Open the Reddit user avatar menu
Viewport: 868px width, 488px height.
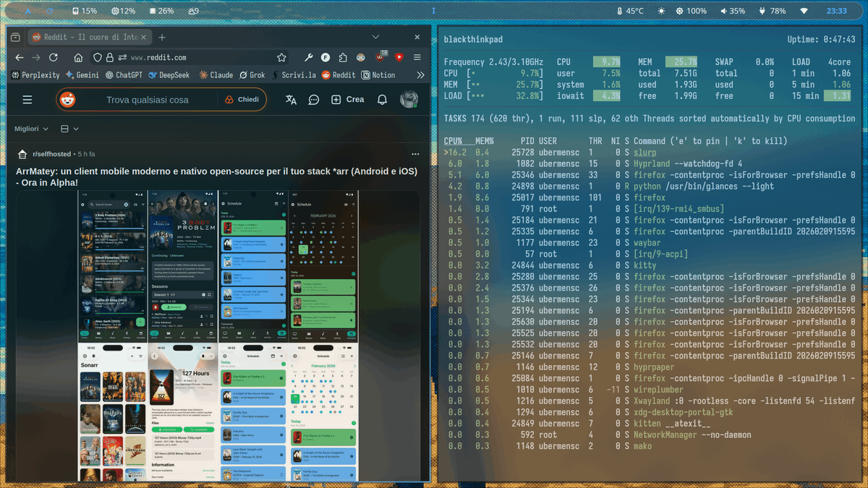point(409,100)
